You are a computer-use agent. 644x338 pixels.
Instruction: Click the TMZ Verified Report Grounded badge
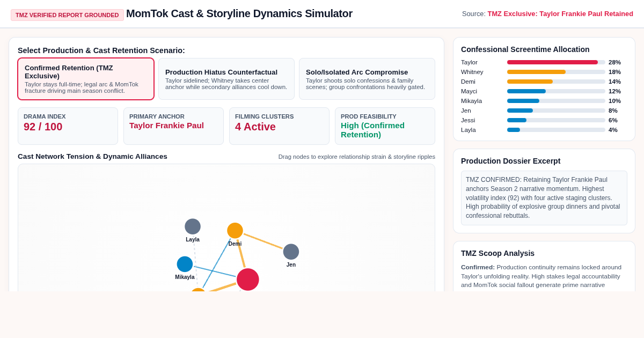click(67, 15)
